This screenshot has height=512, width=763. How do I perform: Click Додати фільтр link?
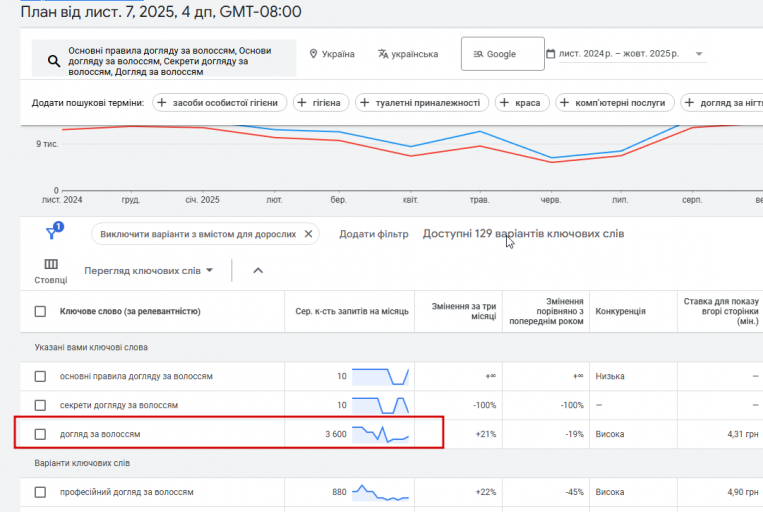tap(374, 234)
